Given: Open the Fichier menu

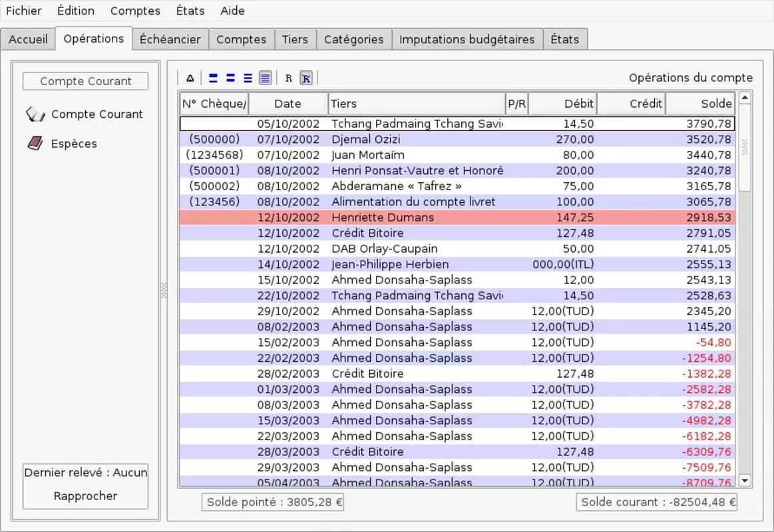Looking at the screenshot, I should click(x=24, y=11).
